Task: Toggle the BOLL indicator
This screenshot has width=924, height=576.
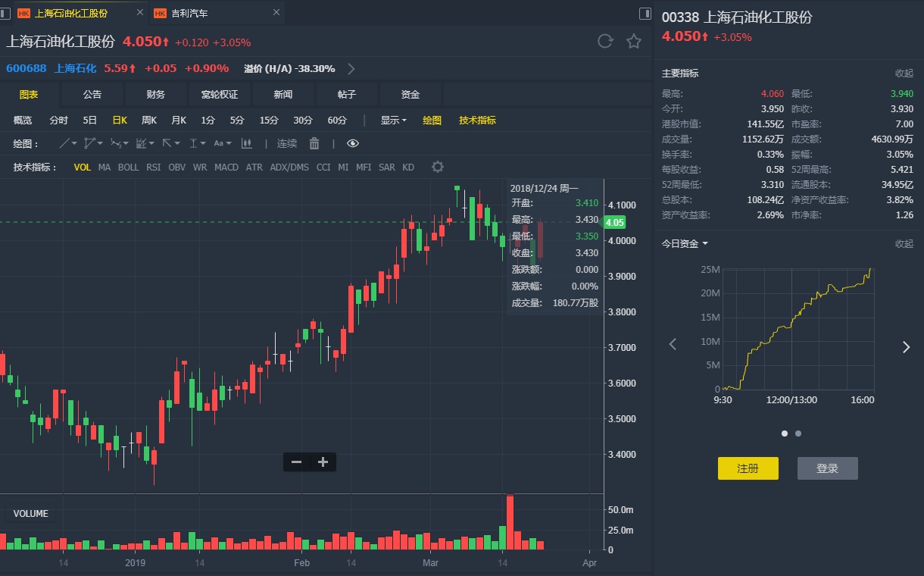Action: (x=129, y=167)
